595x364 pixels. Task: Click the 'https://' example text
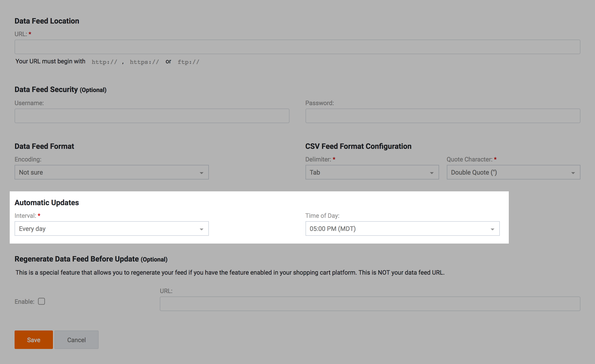144,62
